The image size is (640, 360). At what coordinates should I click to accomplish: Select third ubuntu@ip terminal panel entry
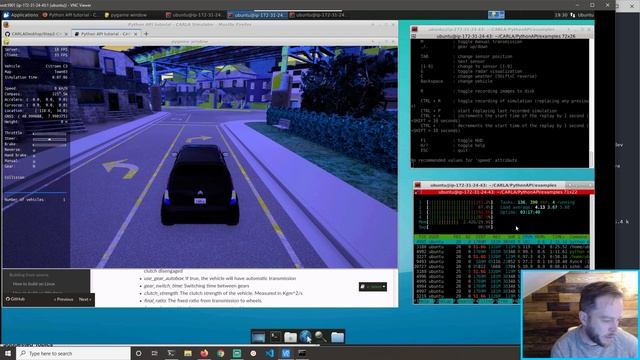[317, 15]
